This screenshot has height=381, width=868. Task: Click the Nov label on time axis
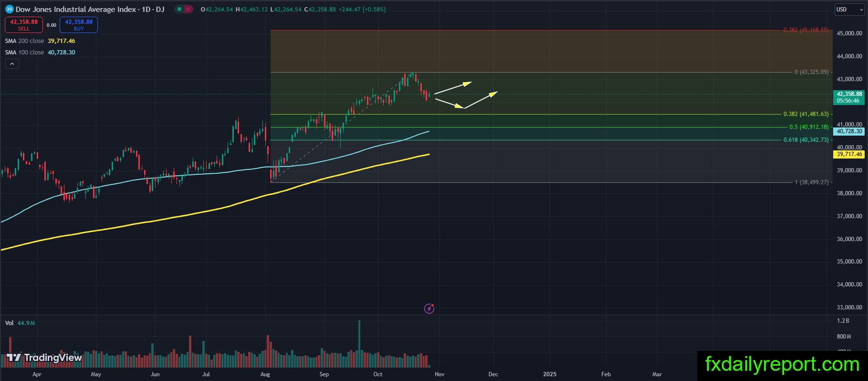click(439, 374)
